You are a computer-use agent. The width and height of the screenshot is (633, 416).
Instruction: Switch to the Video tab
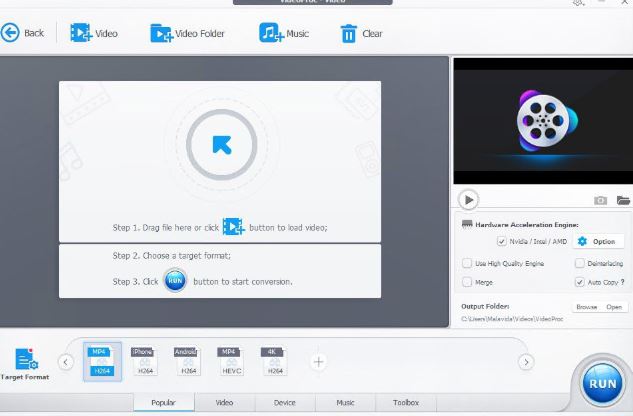point(224,403)
